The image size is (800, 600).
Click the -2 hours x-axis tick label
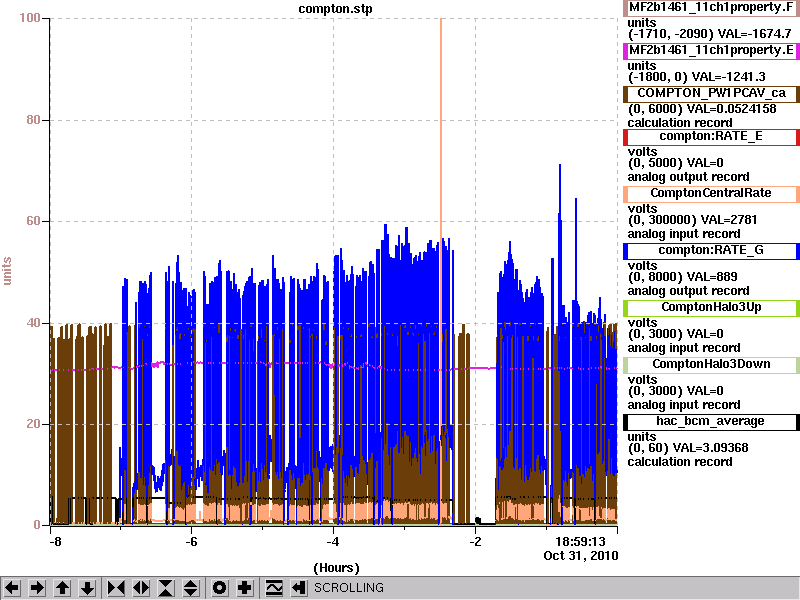(x=475, y=542)
